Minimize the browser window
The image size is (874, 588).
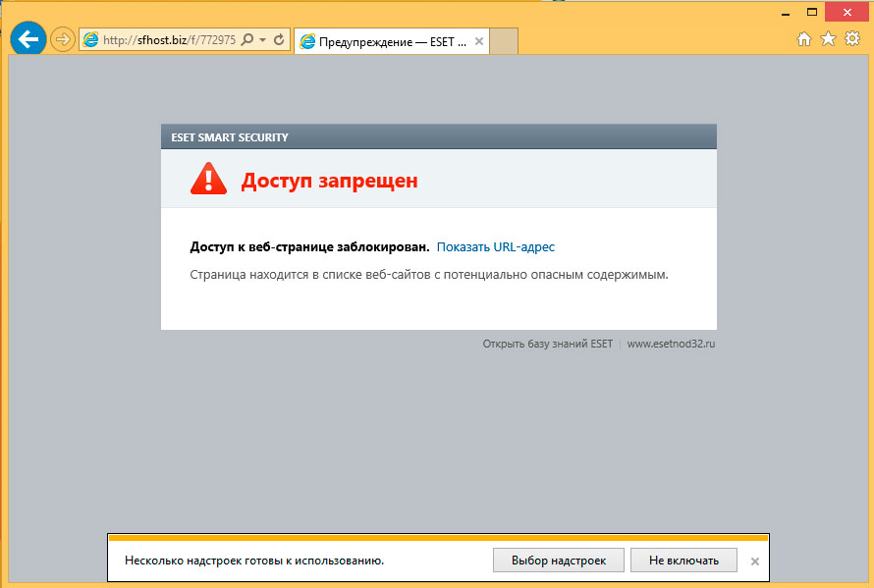point(786,12)
